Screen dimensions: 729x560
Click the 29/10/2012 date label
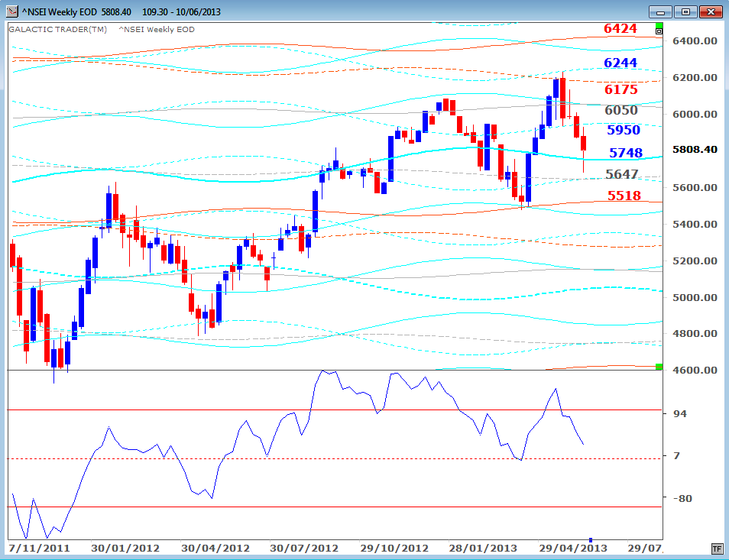tap(394, 549)
